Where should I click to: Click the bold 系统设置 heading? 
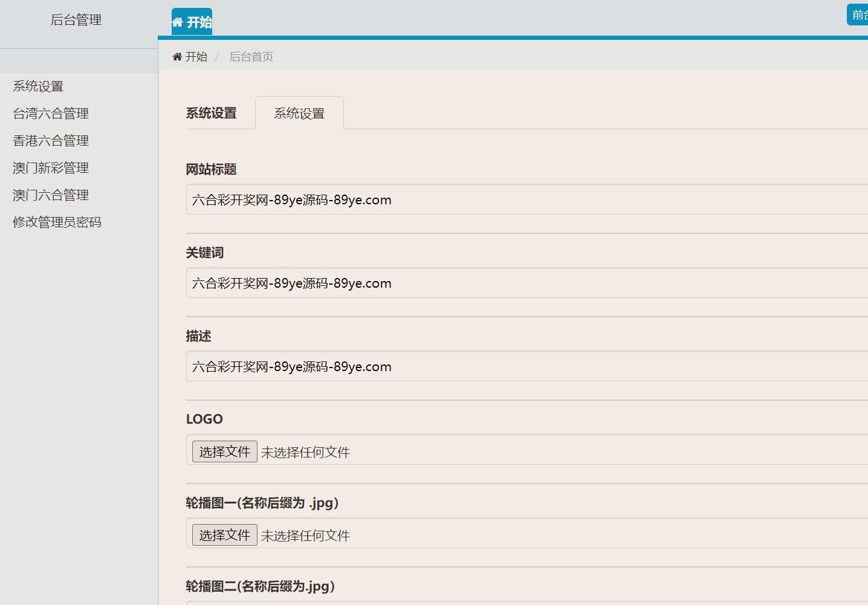click(x=211, y=113)
